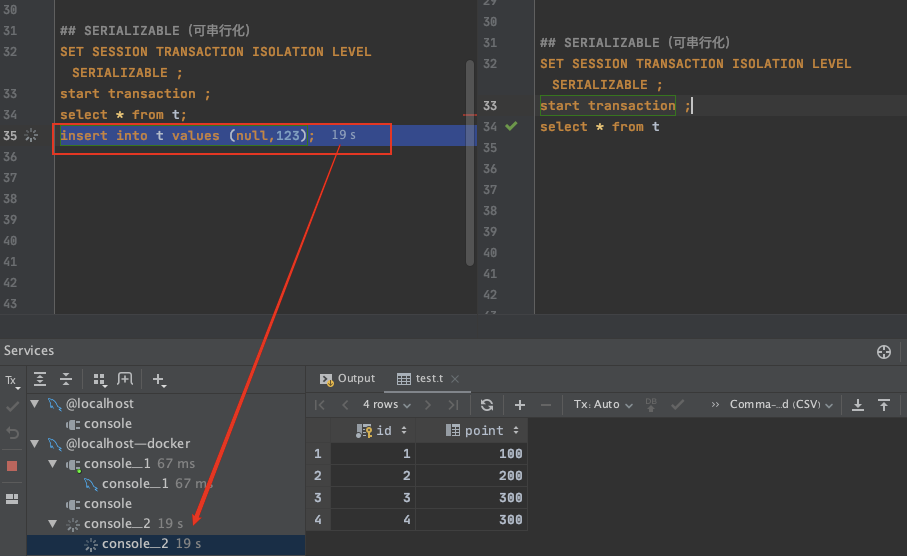Select the highlighted console_2 19 s session
The image size is (907, 556).
click(165, 544)
